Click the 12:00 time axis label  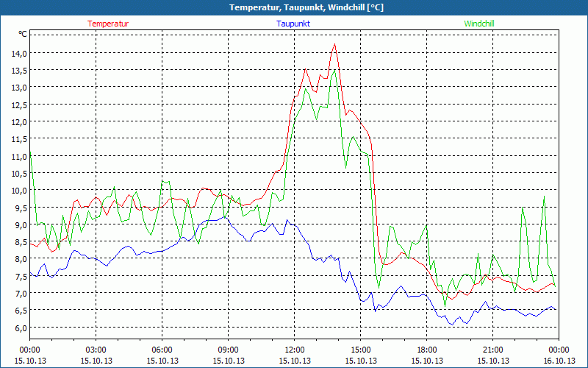(x=295, y=350)
